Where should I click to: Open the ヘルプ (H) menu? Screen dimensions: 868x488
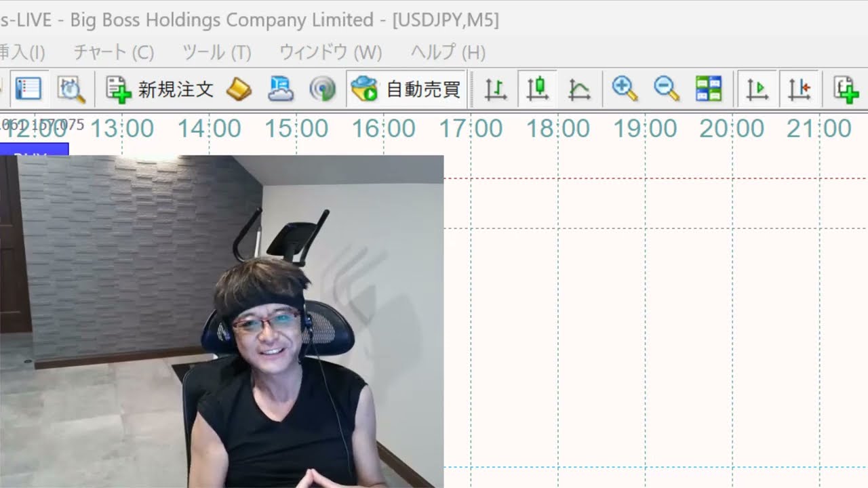click(448, 52)
